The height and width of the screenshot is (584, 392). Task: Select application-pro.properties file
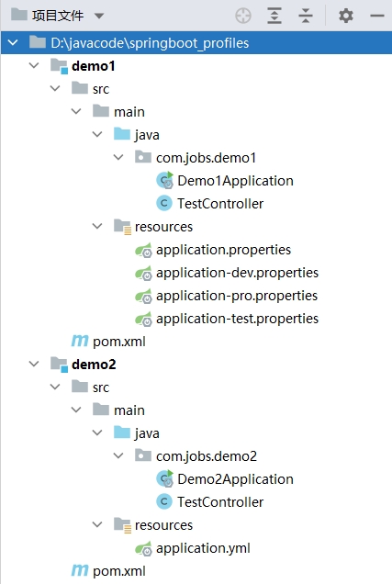coord(237,296)
